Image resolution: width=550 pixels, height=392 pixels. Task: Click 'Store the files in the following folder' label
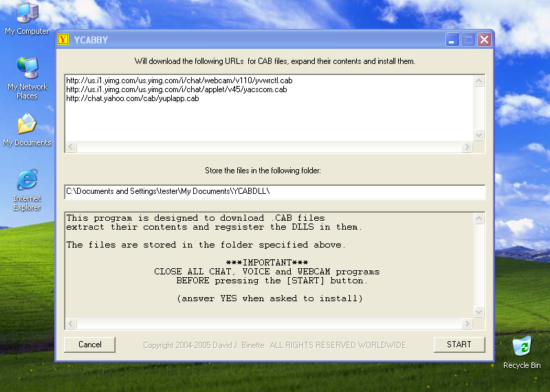[x=263, y=171]
